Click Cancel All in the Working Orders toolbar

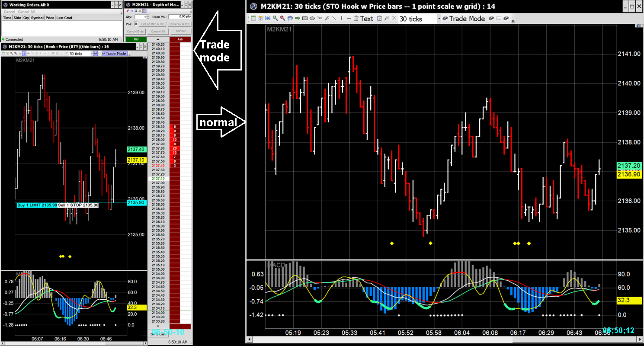point(26,12)
